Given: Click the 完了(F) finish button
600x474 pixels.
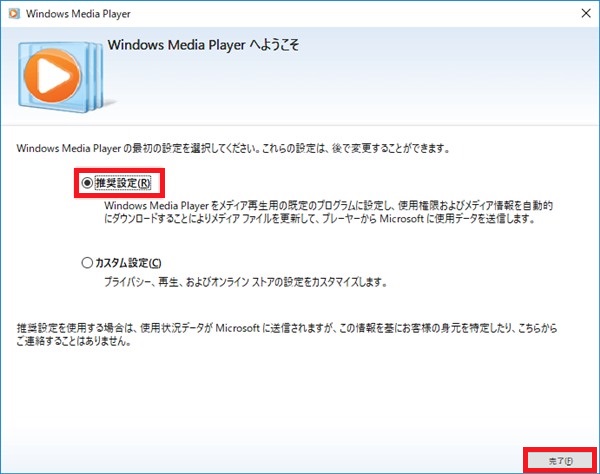Looking at the screenshot, I should [x=560, y=461].
